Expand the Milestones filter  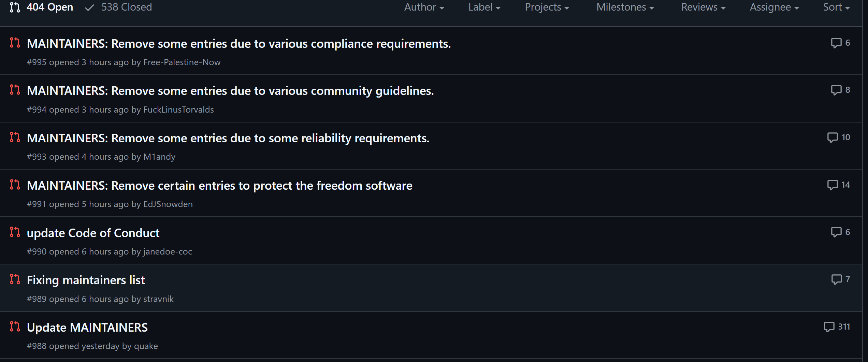click(625, 7)
